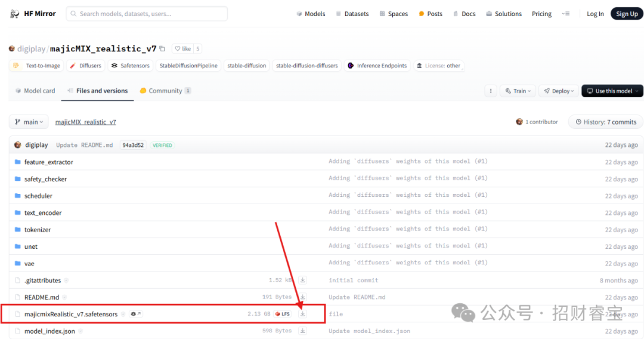Click the License: other tag
This screenshot has height=339, width=644.
[x=439, y=65]
